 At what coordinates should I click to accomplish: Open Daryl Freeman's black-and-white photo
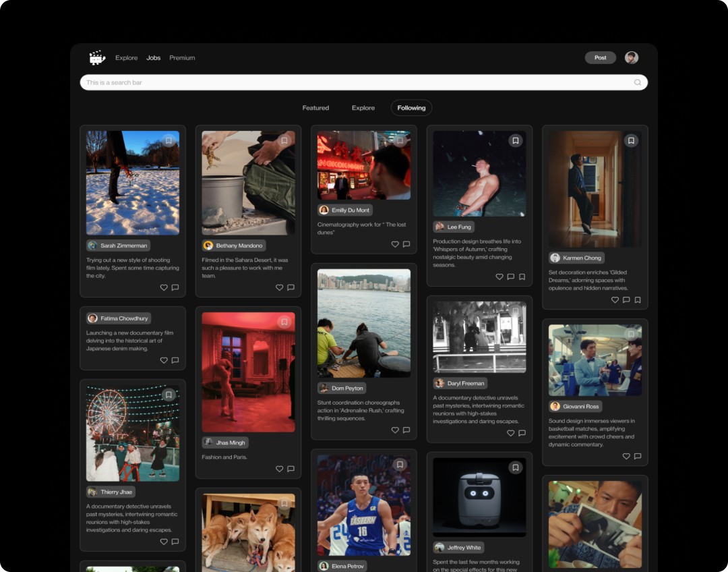tap(480, 337)
